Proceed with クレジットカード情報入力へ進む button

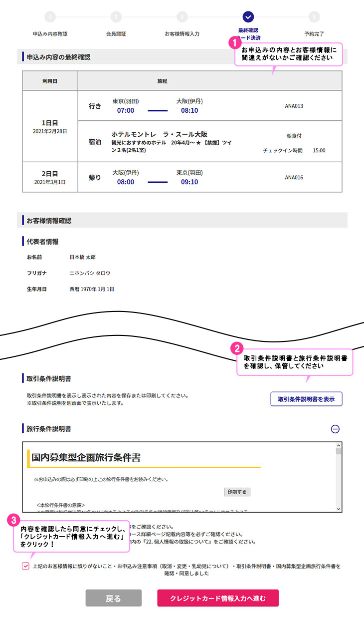click(x=218, y=598)
